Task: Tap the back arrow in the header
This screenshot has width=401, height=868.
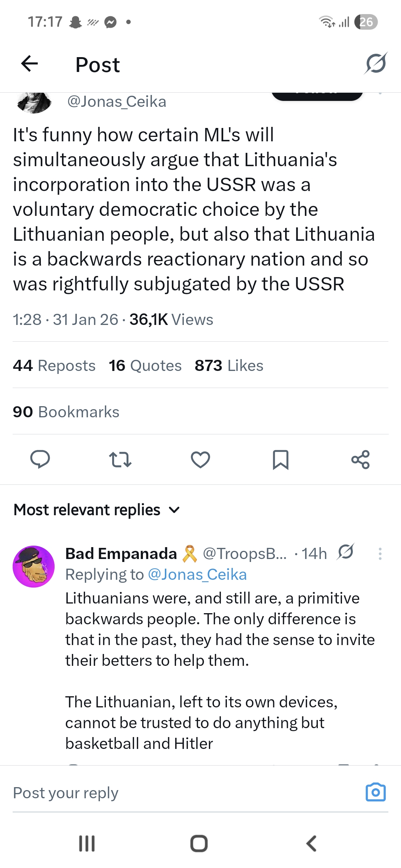Action: click(x=30, y=64)
